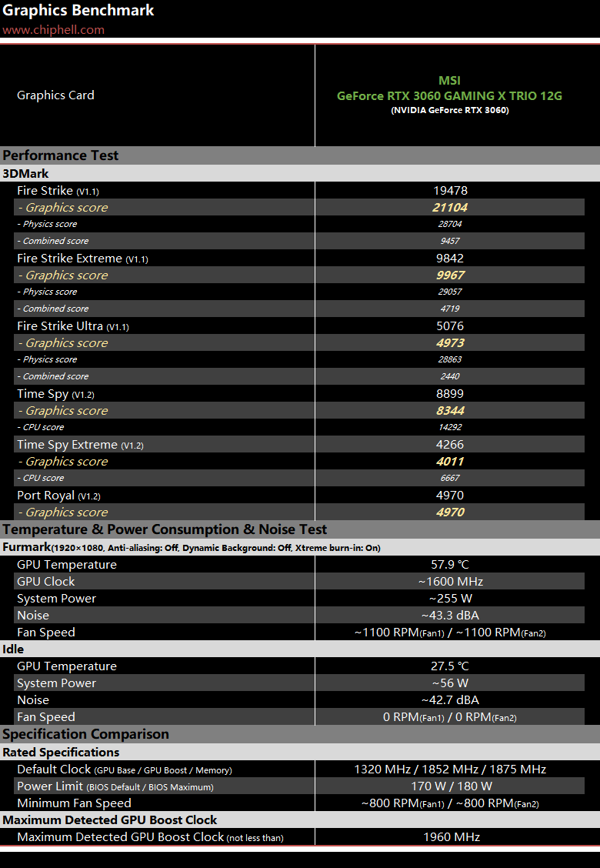Click the physics score value 29057
This screenshot has height=868, width=600.
coord(449,292)
